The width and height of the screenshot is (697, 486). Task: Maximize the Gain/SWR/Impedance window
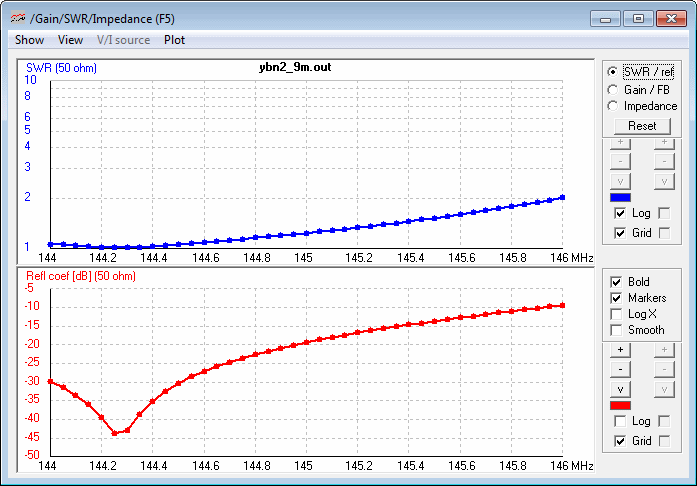(x=636, y=18)
